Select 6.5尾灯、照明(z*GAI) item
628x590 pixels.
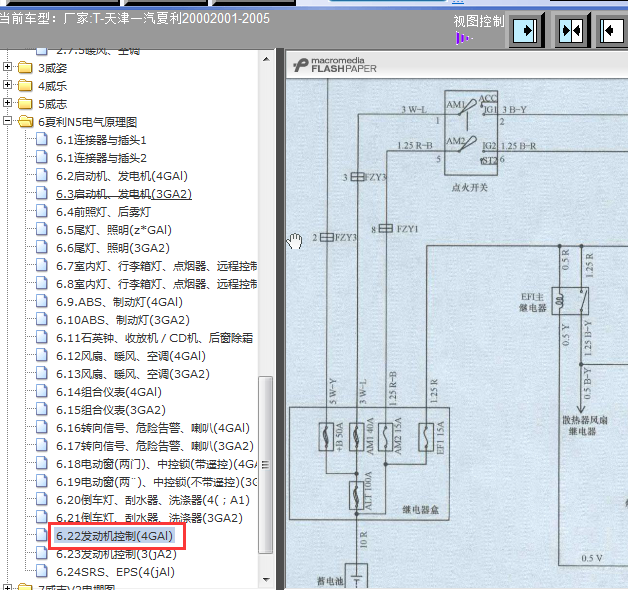[x=114, y=230]
